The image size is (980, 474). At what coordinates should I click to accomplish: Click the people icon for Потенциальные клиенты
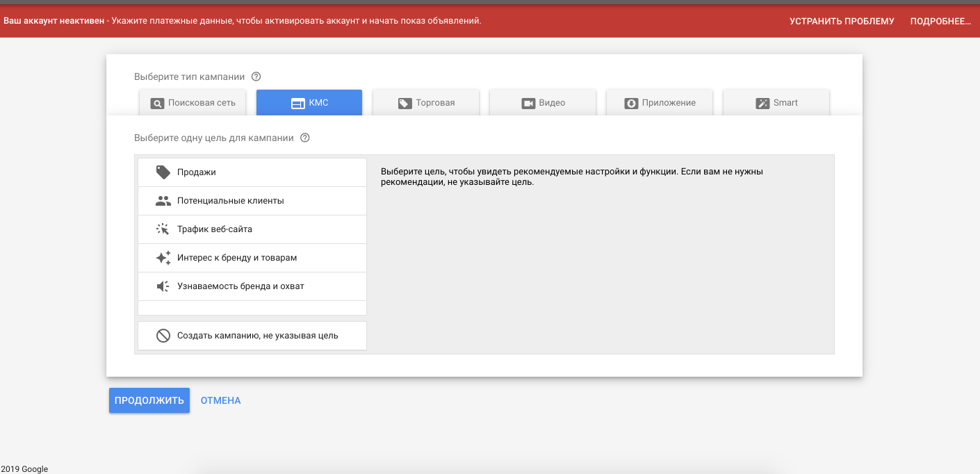[163, 201]
